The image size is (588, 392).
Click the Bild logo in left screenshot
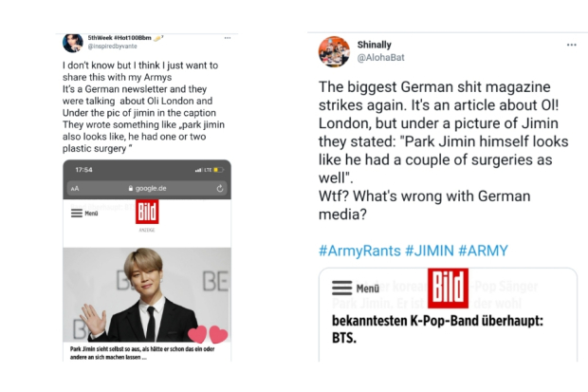click(147, 212)
